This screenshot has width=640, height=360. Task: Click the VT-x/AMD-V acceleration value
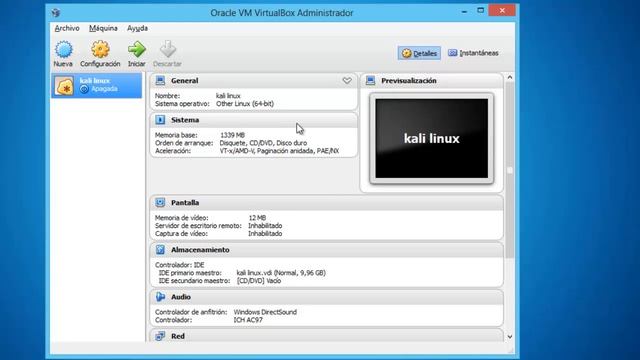pyautogui.click(x=279, y=151)
